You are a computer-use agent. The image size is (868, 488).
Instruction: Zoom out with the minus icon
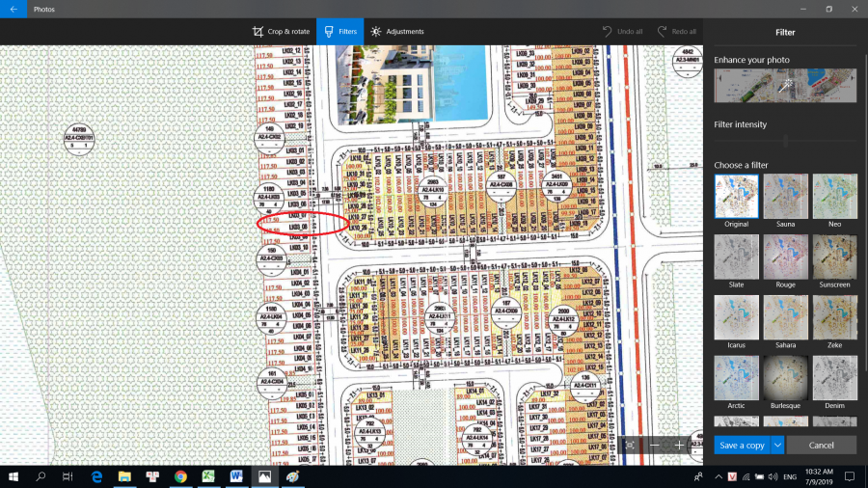[x=655, y=446]
